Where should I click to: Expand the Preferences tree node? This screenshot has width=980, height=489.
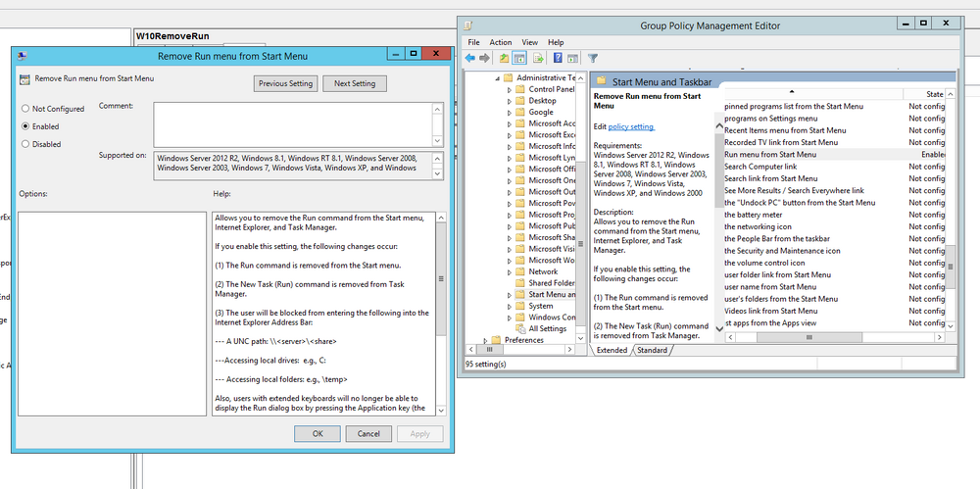[486, 341]
